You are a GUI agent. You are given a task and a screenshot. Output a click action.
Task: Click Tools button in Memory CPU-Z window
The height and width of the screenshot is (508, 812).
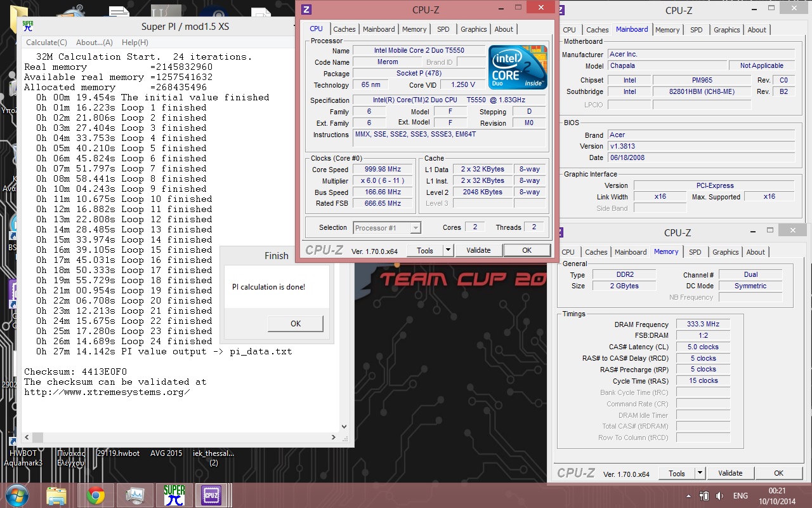[x=677, y=473]
